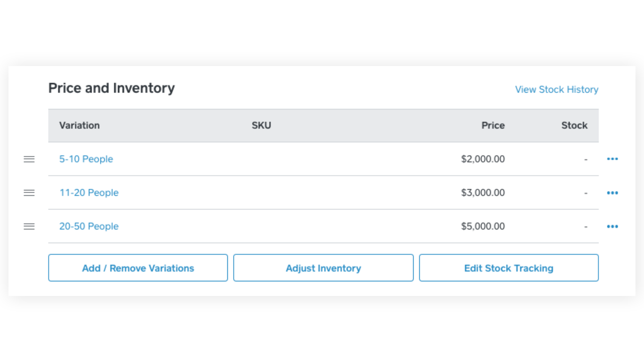The width and height of the screenshot is (644, 362).
Task: Click the Price column header
Action: click(493, 125)
